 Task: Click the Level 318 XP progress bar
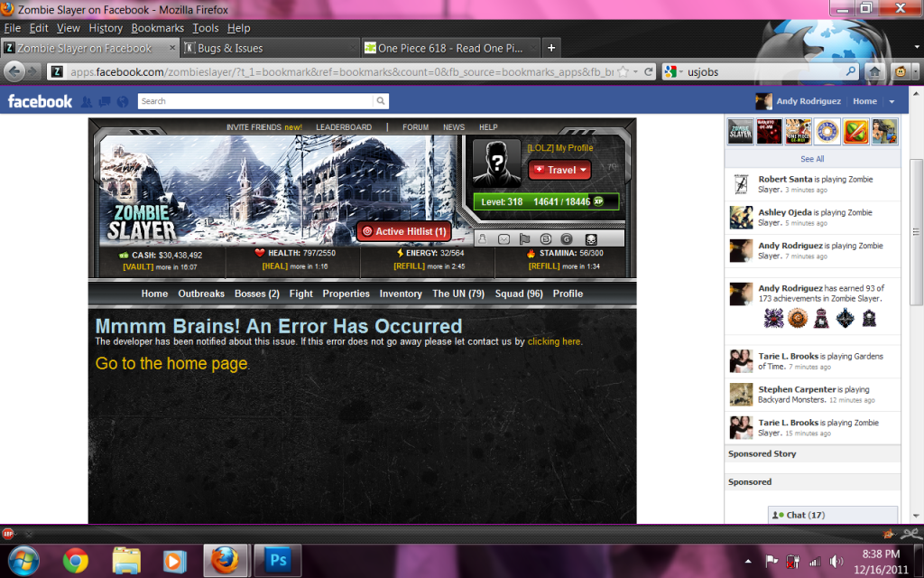546,201
